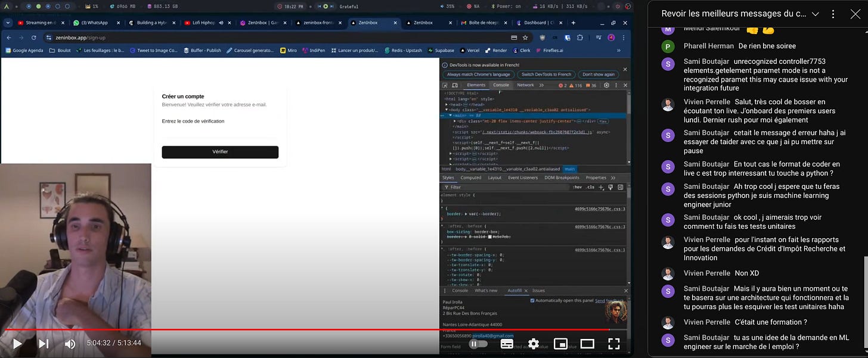Viewport: 868px width, 358px height.
Task: Bookmark this page with the star icon
Action: 525,37
